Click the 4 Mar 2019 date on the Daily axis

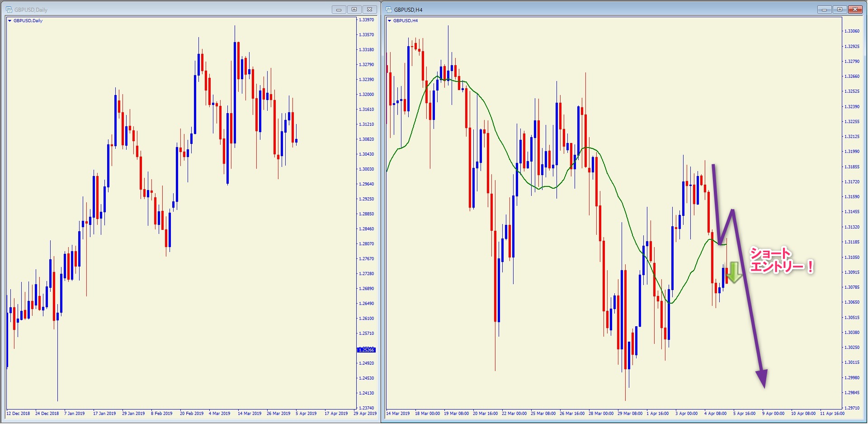[220, 414]
